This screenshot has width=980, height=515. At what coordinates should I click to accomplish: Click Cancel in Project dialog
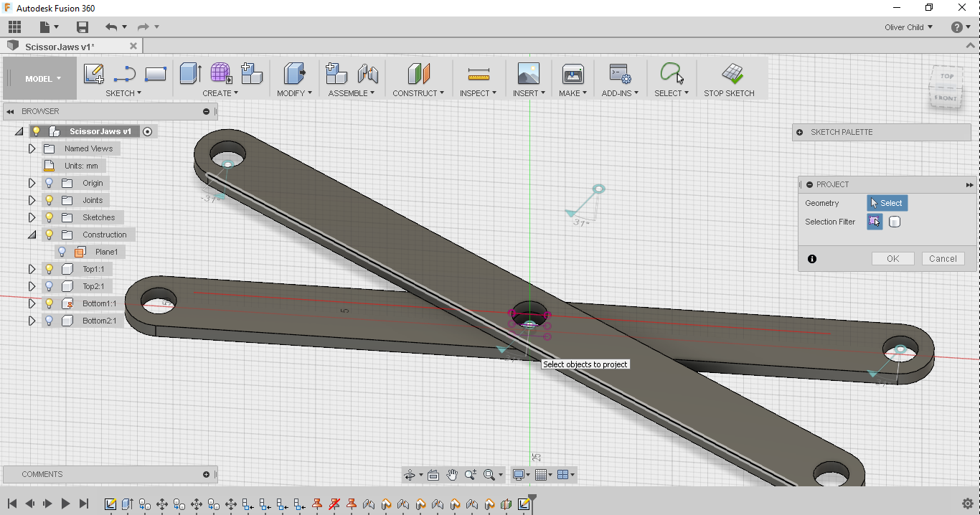[943, 259]
